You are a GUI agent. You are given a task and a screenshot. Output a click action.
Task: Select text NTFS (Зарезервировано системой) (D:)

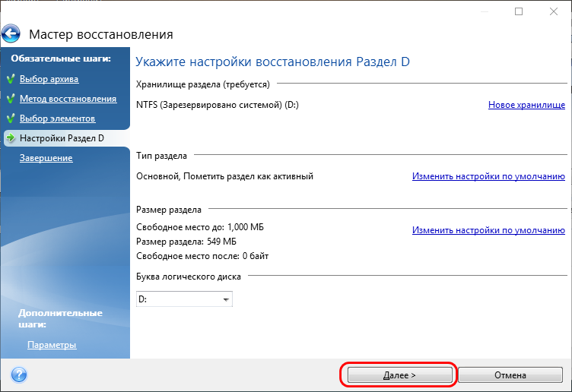pos(218,105)
